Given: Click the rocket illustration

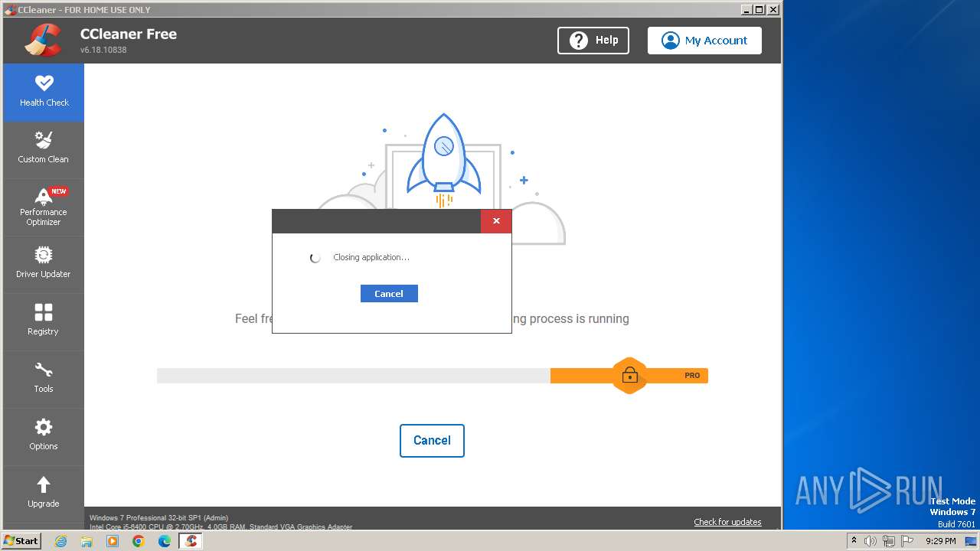Looking at the screenshot, I should point(443,159).
